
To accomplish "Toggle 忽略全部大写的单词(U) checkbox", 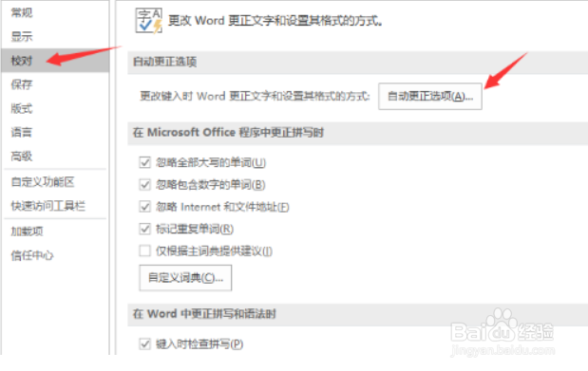I will pyautogui.click(x=144, y=162).
